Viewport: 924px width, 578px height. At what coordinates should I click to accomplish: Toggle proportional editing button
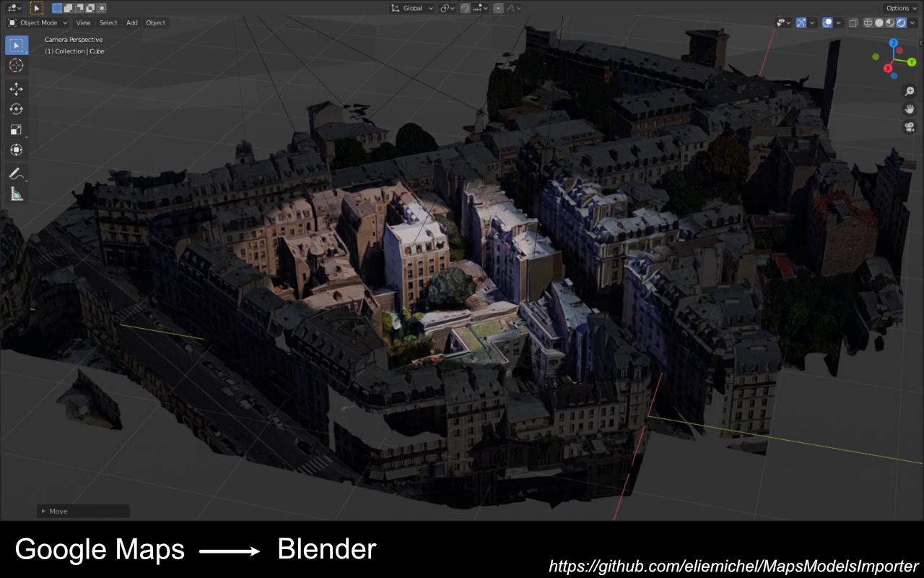tap(498, 8)
